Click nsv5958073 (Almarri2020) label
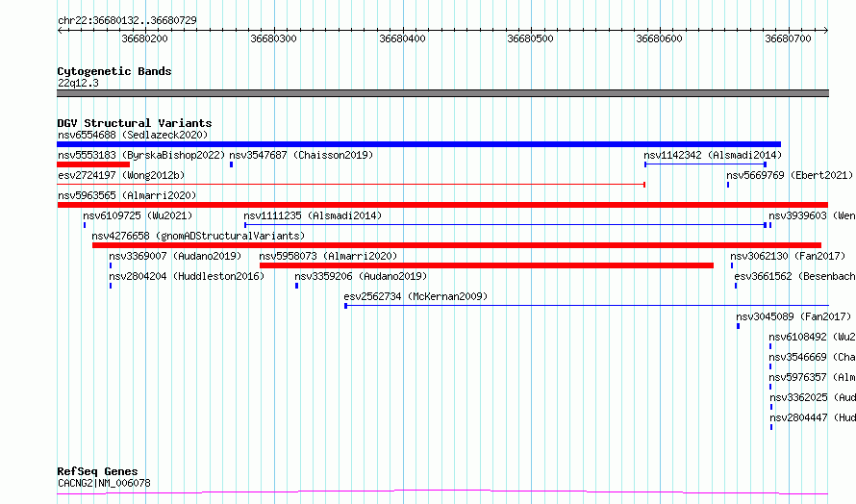 click(328, 256)
